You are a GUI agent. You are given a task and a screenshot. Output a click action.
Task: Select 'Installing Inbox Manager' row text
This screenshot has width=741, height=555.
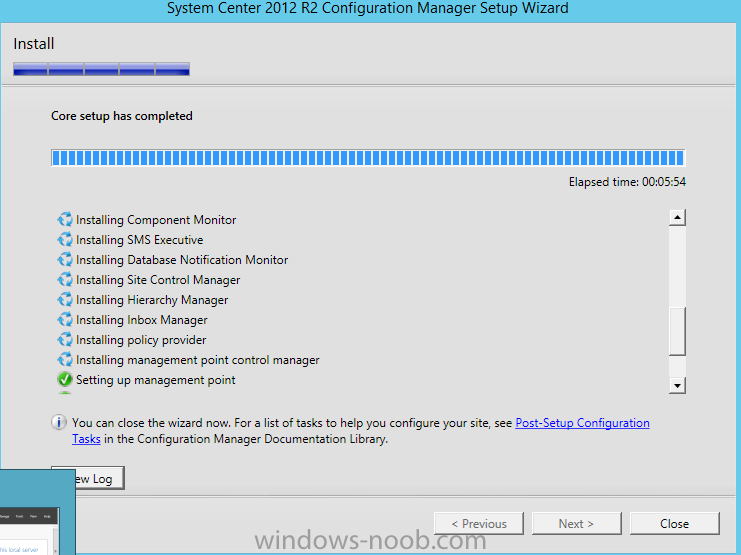[142, 320]
